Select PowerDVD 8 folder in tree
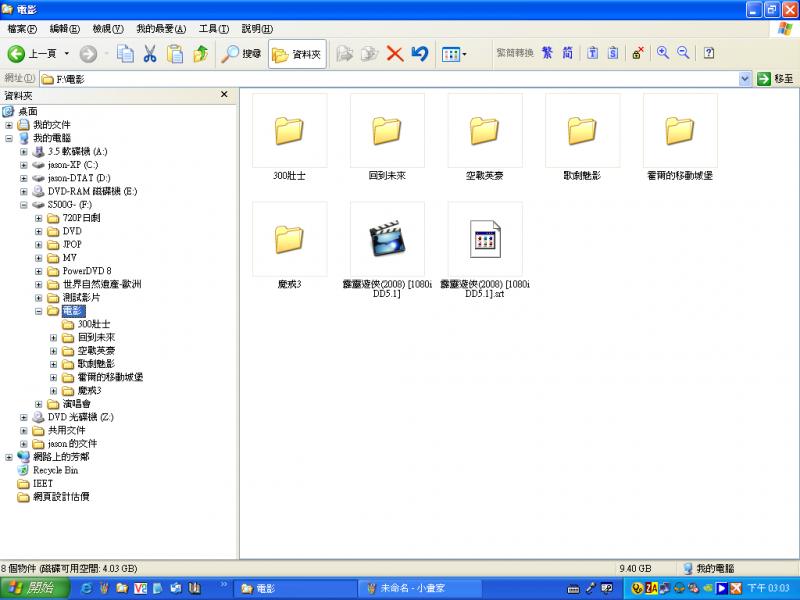 [x=87, y=271]
